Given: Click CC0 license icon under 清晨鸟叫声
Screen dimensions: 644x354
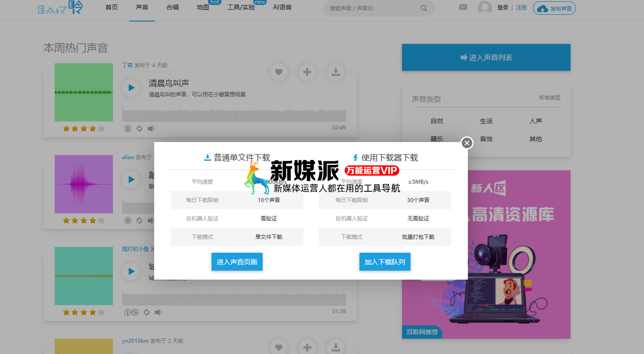Looking at the screenshot, I should tap(128, 129).
